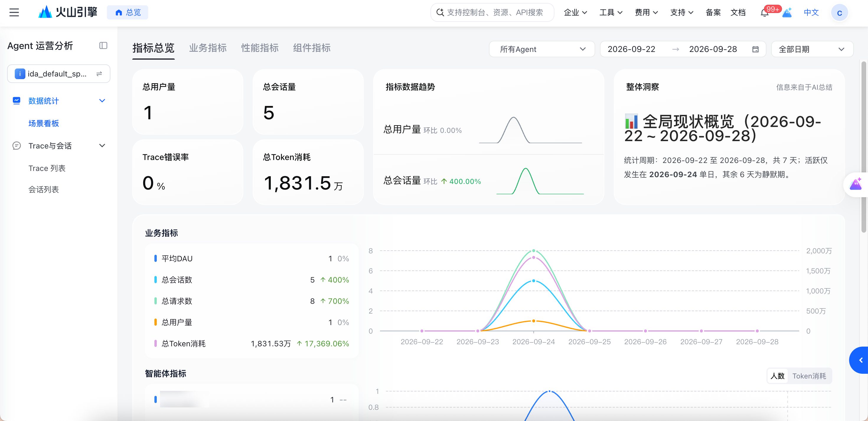The image size is (868, 421).
Task: Collapse the 数据统计 section chevron
Action: [102, 101]
